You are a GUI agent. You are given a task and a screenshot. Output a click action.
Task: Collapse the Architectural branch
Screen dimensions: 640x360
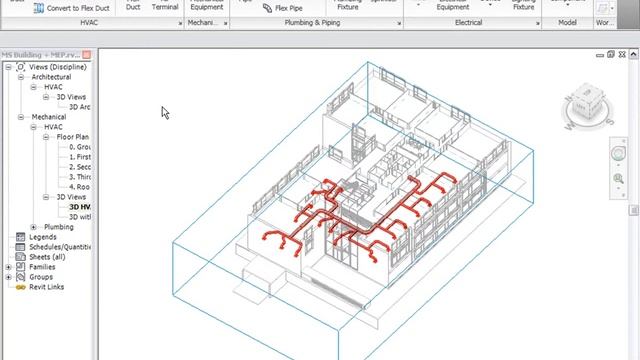[21, 77]
